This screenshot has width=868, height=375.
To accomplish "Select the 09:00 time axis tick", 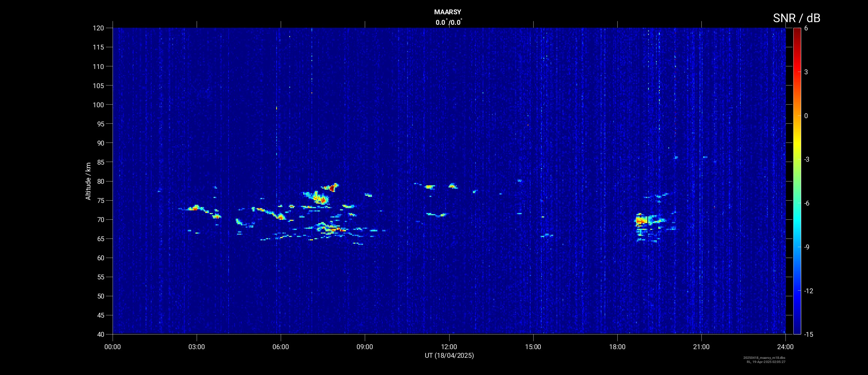I will tap(365, 347).
